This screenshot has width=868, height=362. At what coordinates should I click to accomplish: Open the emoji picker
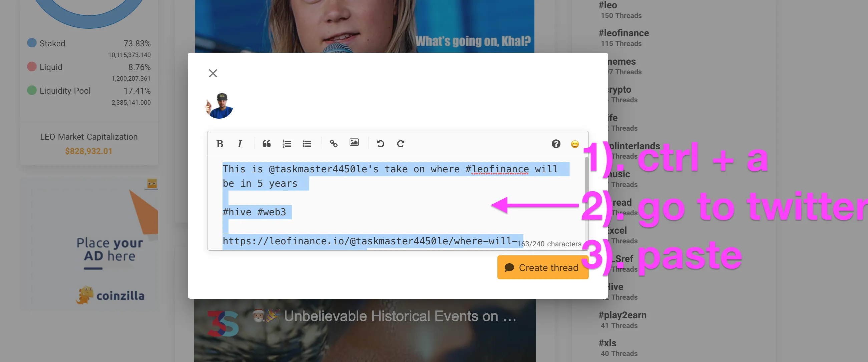click(x=575, y=144)
